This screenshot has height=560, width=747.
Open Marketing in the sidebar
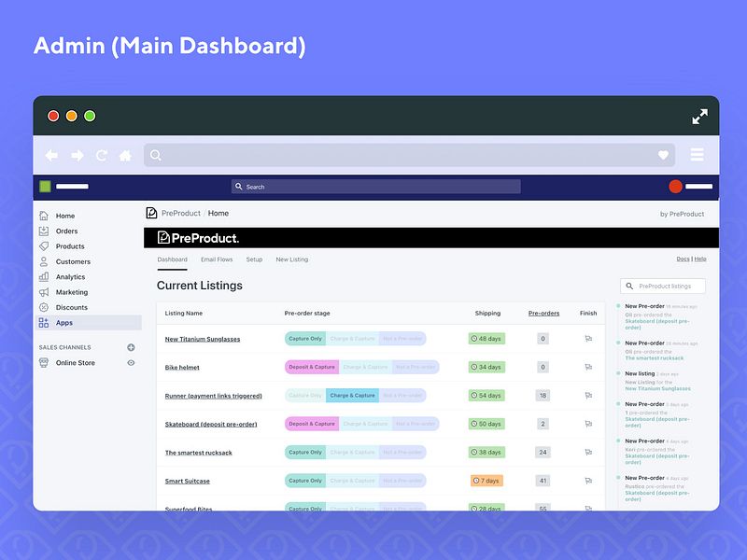point(72,292)
